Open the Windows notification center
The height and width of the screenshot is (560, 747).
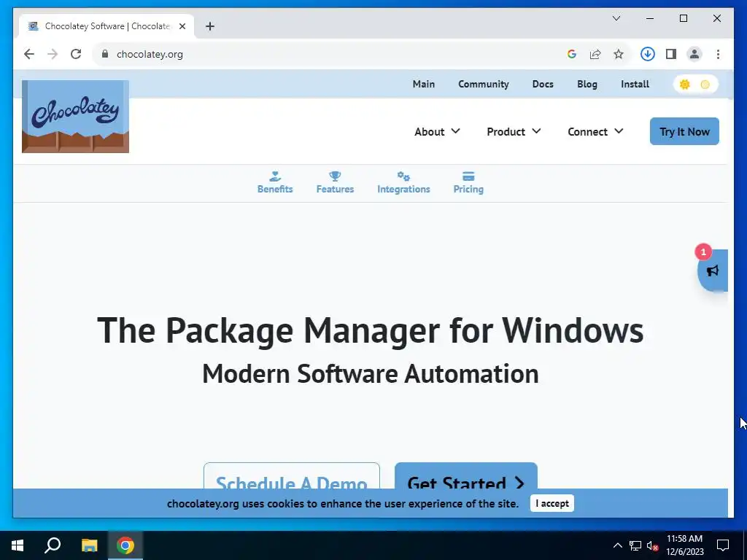(723, 545)
